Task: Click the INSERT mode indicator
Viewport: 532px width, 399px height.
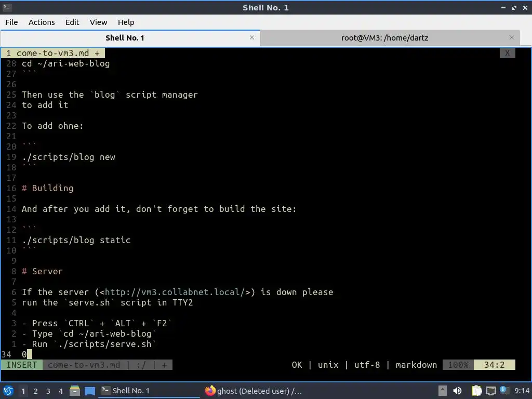Action: coord(22,365)
